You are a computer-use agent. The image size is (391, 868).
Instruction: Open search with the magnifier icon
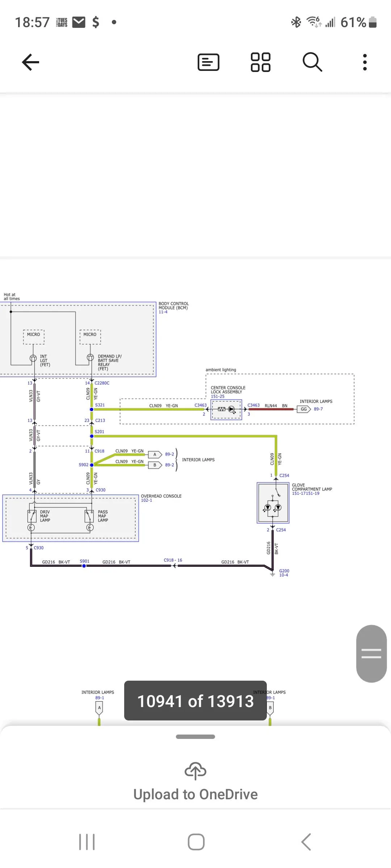point(312,62)
